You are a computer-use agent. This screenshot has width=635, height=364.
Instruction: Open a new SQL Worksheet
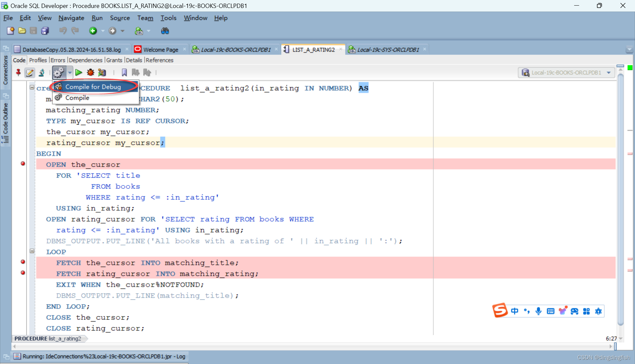click(139, 31)
